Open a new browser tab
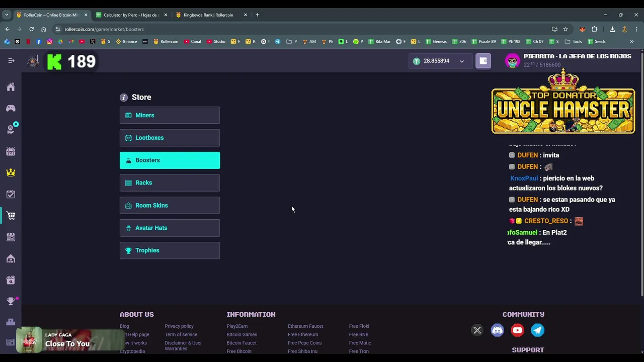Screen dimensions: 644x362 pyautogui.click(x=257, y=15)
